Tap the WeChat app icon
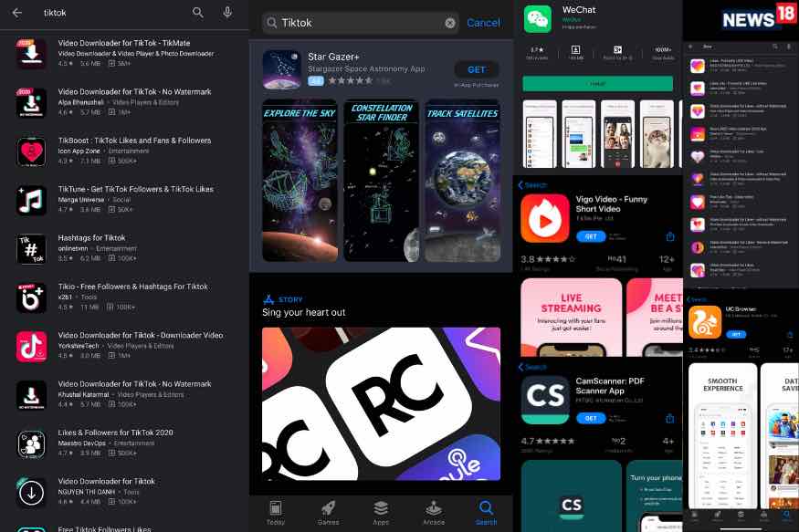Image resolution: width=799 pixels, height=532 pixels. click(x=538, y=19)
